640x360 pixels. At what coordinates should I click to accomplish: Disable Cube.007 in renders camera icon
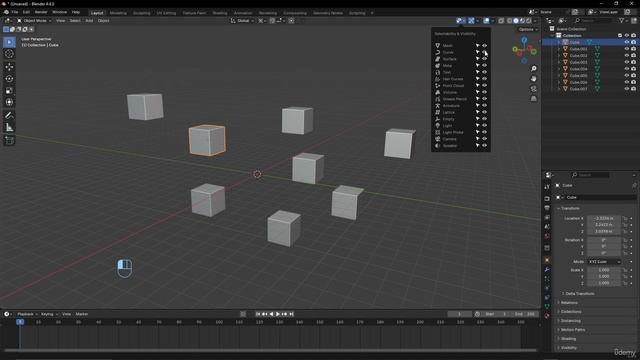(633, 89)
